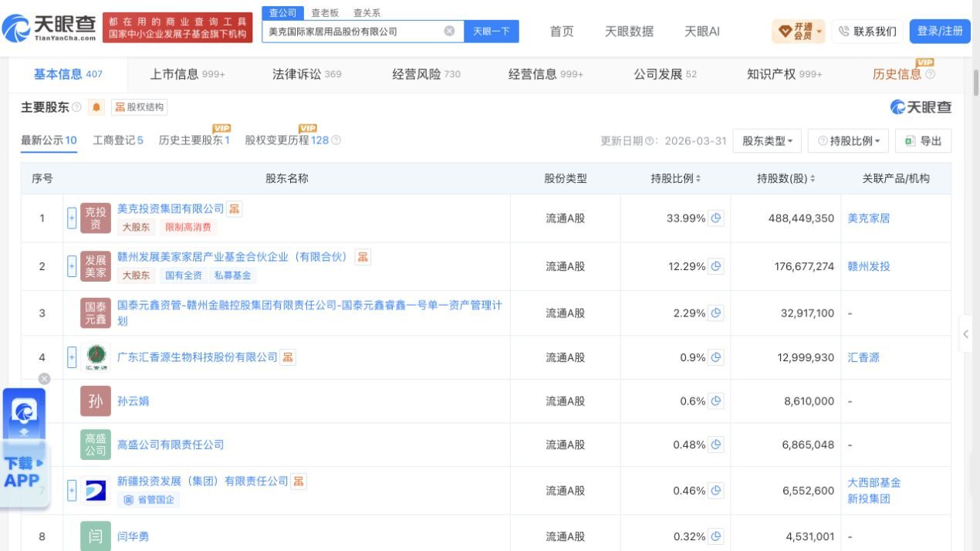The height and width of the screenshot is (551, 980).
Task: Open equity chart icon beside 赣州发展美家家居
Action: tap(363, 257)
